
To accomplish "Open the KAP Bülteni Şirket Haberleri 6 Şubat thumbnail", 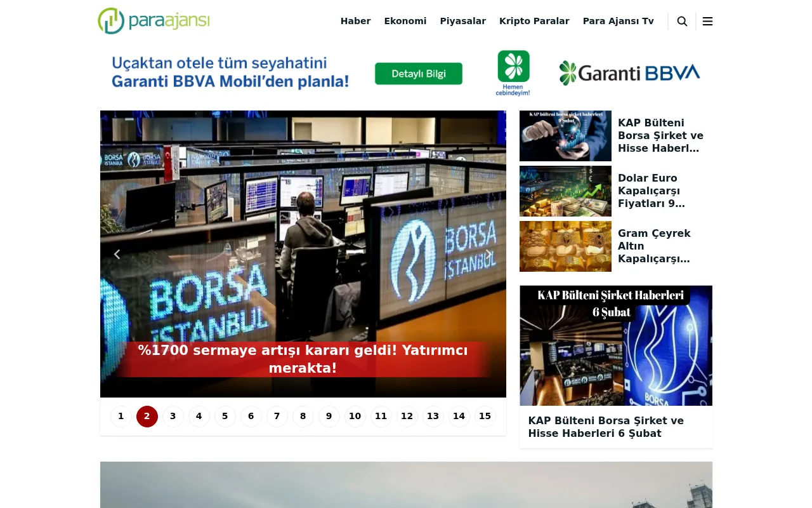I will [x=615, y=345].
